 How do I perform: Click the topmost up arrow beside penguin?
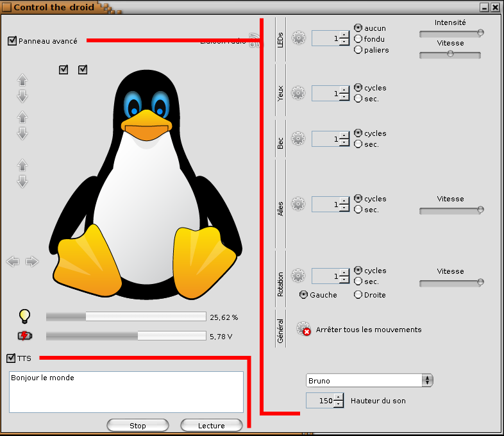[22, 80]
